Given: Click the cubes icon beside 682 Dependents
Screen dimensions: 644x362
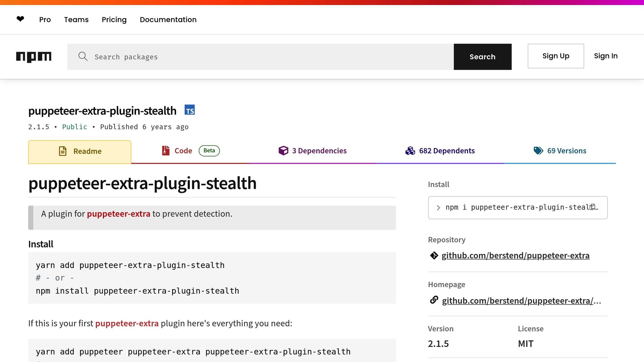Looking at the screenshot, I should pos(410,151).
